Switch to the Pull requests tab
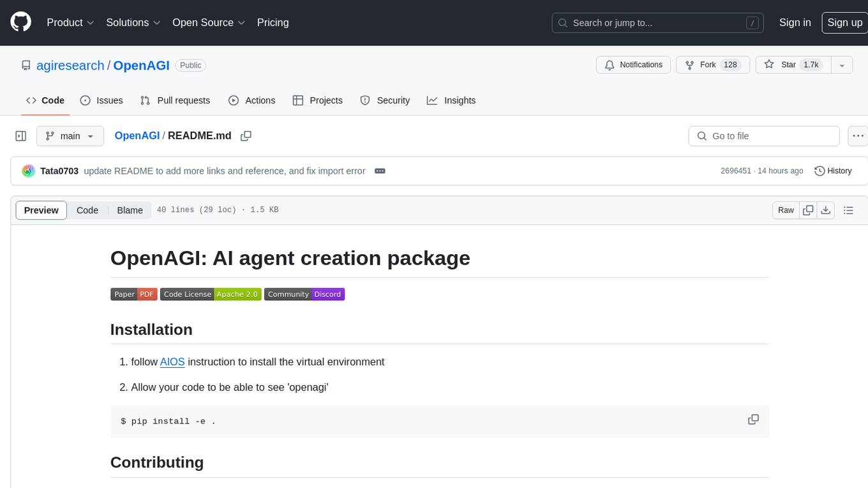 [175, 100]
